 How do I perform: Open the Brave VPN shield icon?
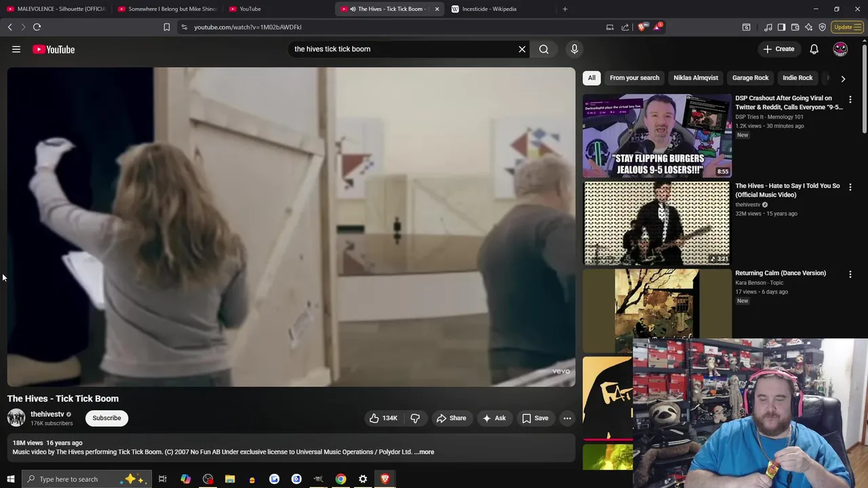point(822,27)
